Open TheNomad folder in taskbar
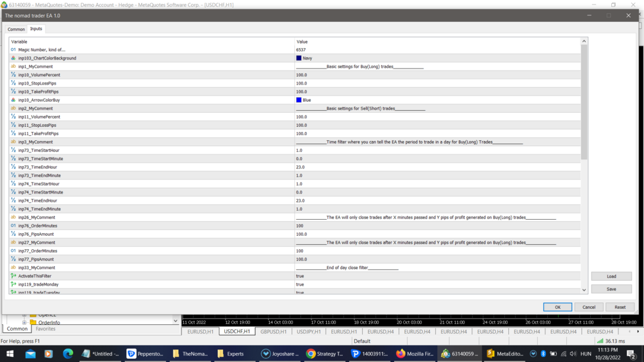Image resolution: width=644 pixels, height=362 pixels. pos(190,354)
